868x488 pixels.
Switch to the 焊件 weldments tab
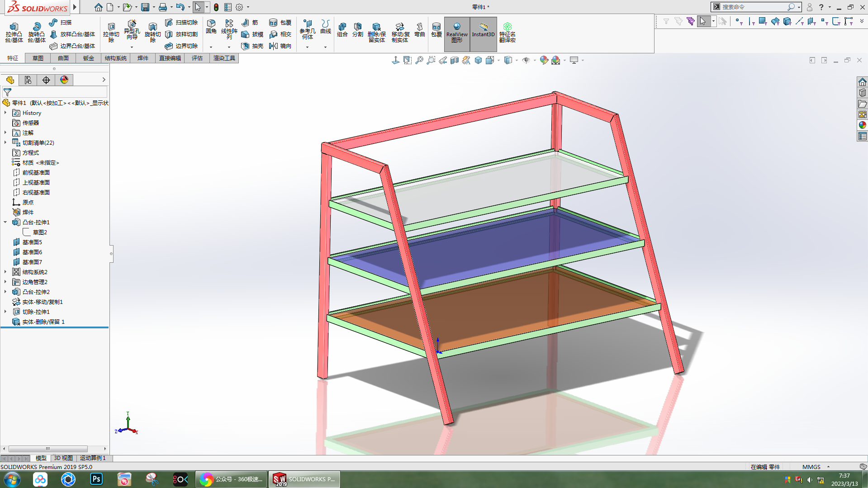[x=143, y=58]
